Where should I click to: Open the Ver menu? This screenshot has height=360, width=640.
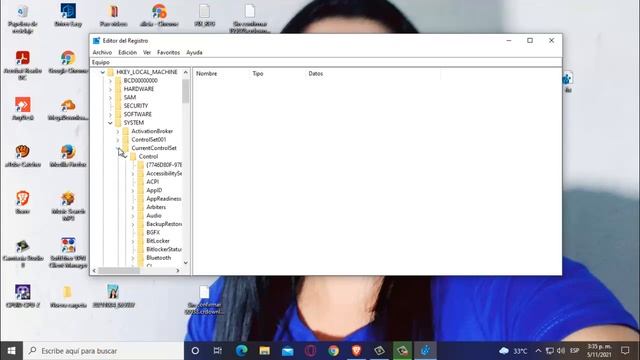pyautogui.click(x=147, y=53)
